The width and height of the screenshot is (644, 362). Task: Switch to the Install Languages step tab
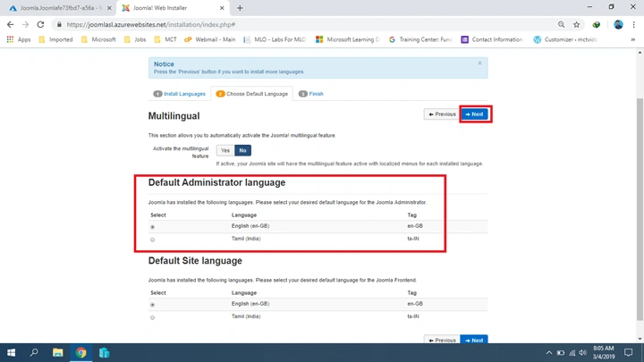(x=180, y=94)
